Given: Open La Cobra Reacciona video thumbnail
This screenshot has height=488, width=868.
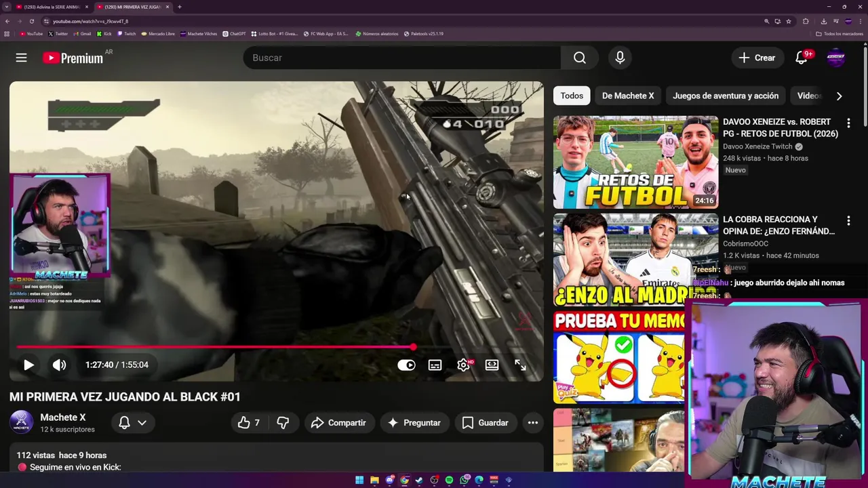Looking at the screenshot, I should click(635, 260).
